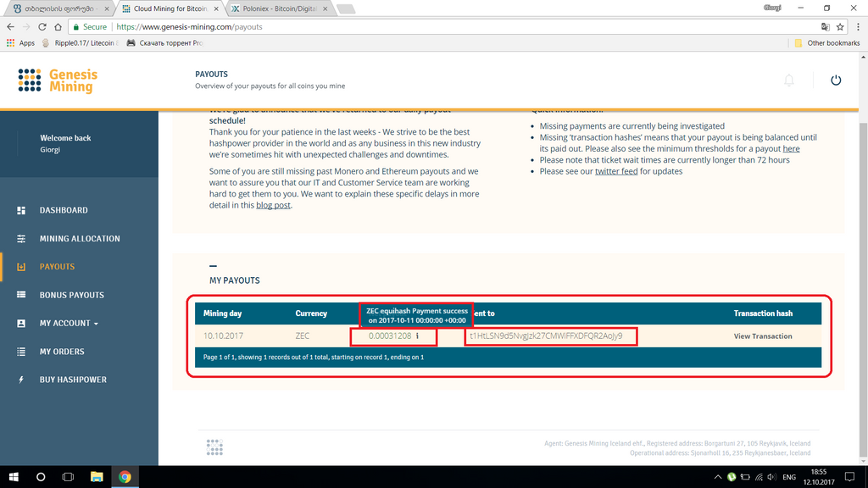The width and height of the screenshot is (868, 488).
Task: Click the volume icon in system tray
Action: coord(771,477)
